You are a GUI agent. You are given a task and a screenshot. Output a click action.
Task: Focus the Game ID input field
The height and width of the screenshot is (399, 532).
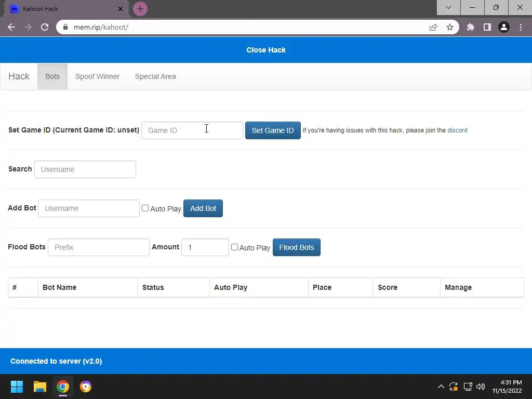click(192, 130)
